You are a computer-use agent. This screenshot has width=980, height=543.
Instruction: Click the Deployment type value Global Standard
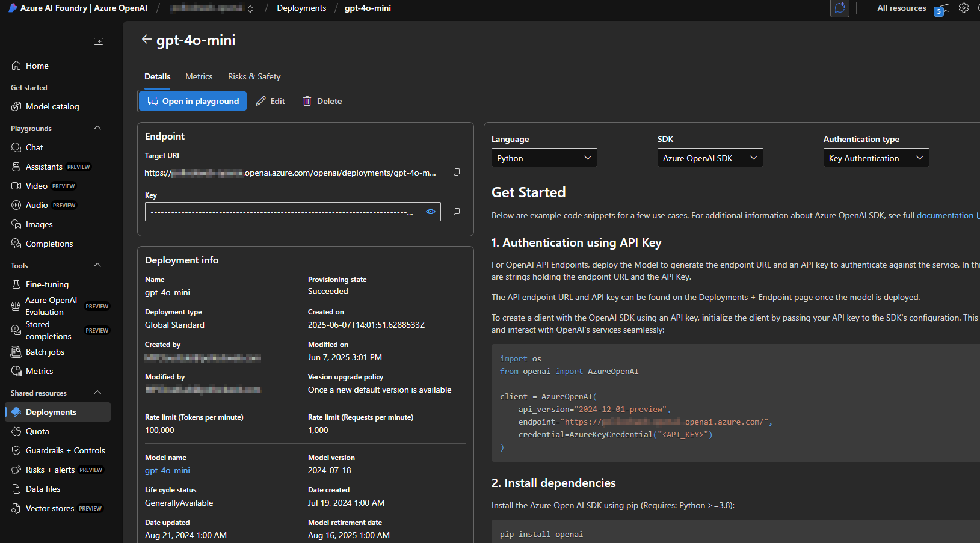(x=174, y=325)
